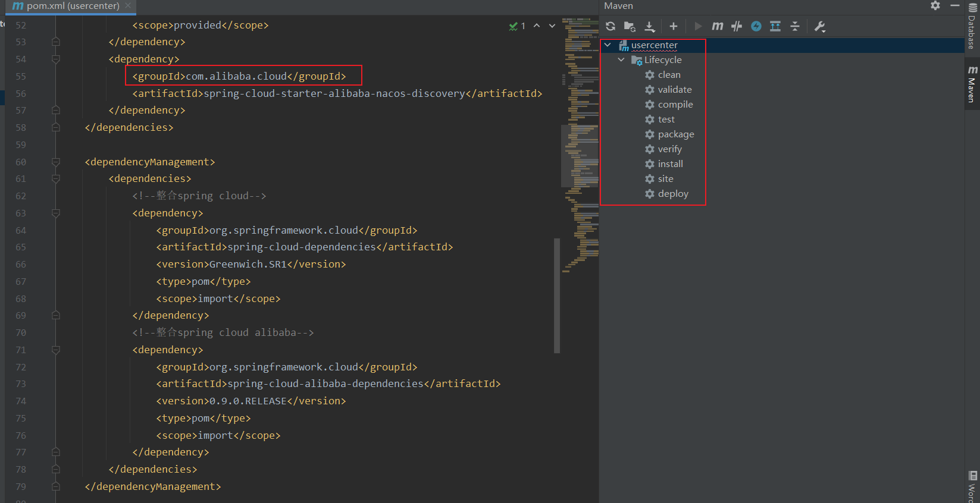Collapse the usercenter project node

608,45
